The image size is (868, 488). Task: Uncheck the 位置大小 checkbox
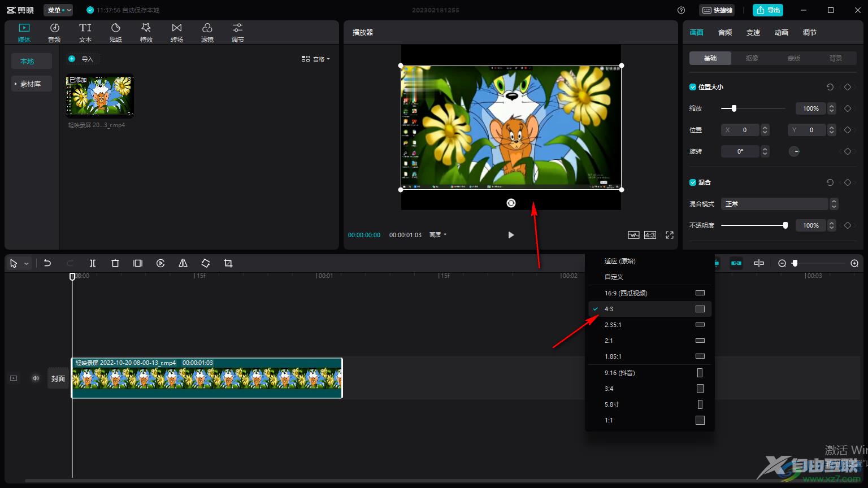coord(693,87)
